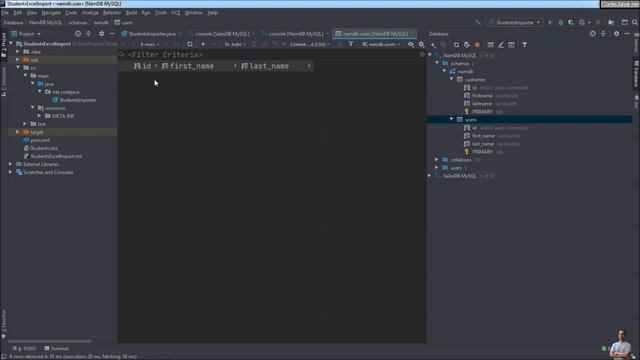Edit source pencil icon in Database toolbar
The width and height of the screenshot is (640, 360).
coord(501,44)
